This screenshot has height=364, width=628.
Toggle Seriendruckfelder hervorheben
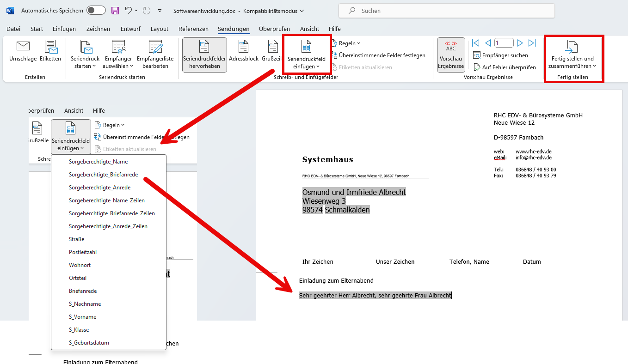(204, 55)
